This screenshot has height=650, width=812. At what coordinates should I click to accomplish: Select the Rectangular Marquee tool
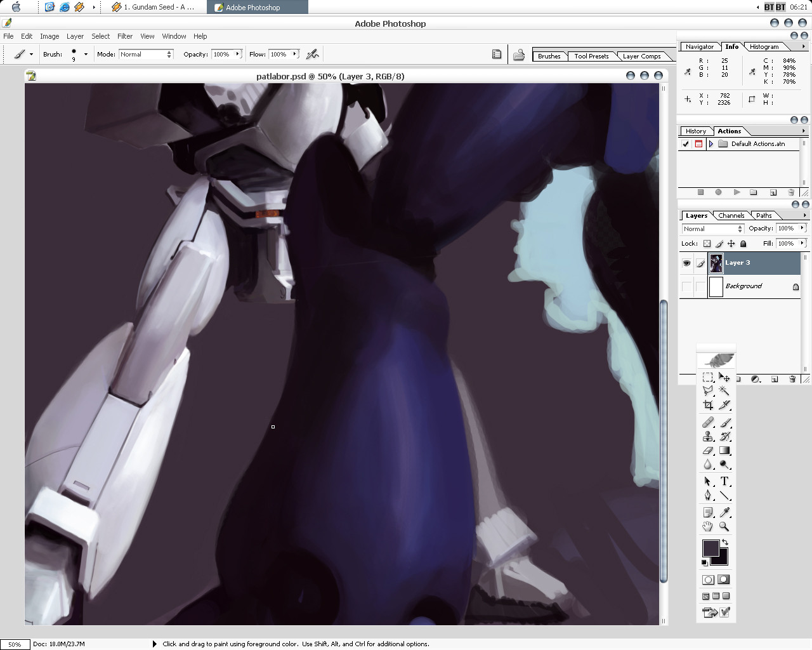pyautogui.click(x=708, y=377)
